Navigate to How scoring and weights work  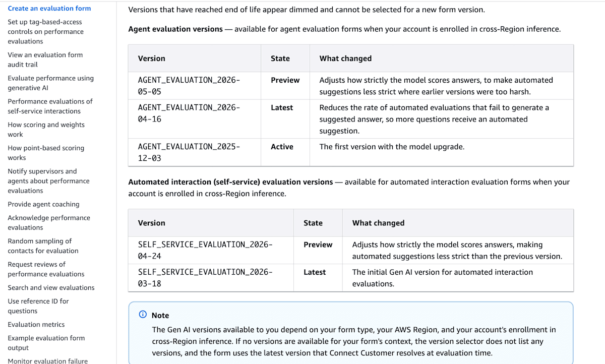click(x=46, y=130)
